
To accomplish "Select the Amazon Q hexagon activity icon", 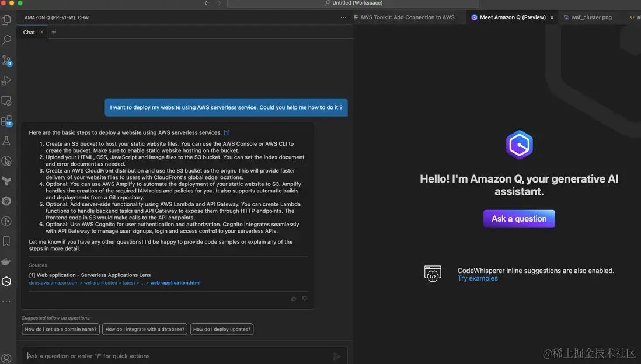I will click(x=6, y=281).
